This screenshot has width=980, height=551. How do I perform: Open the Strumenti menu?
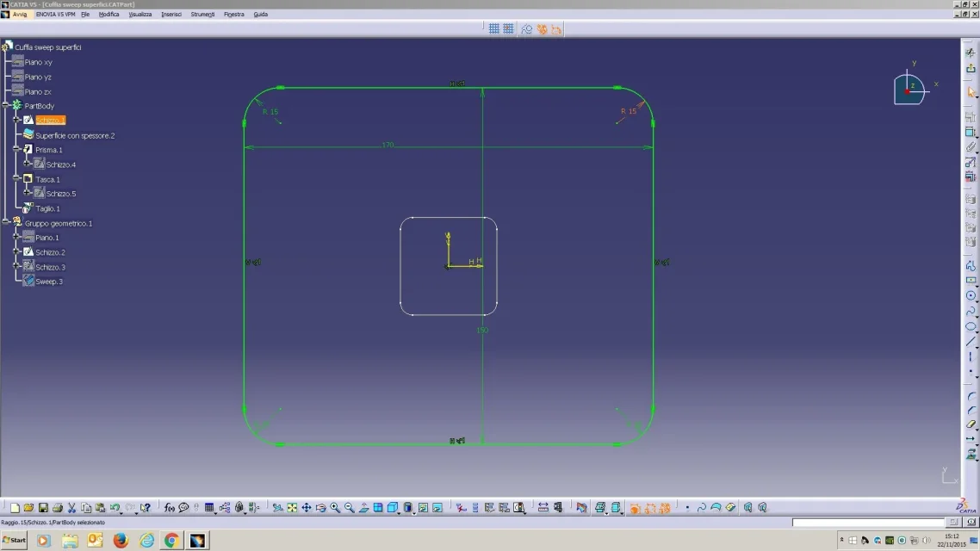(202, 15)
